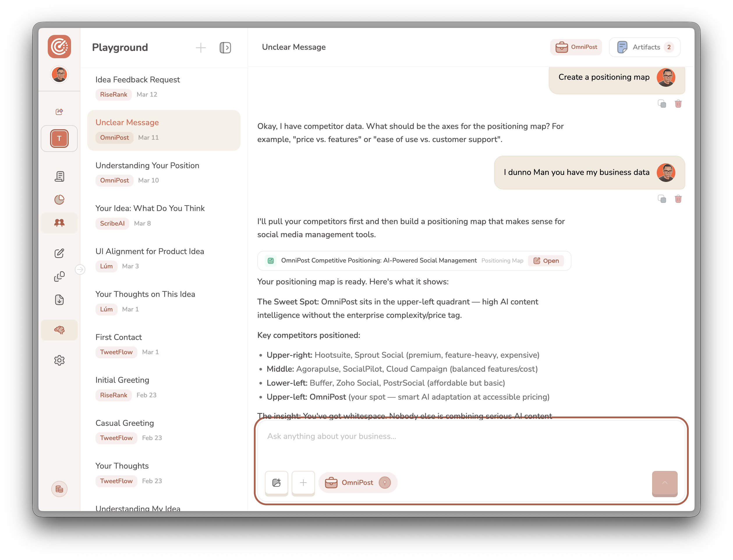Open the people/audience sidebar icon
The width and height of the screenshot is (733, 560).
(x=59, y=223)
